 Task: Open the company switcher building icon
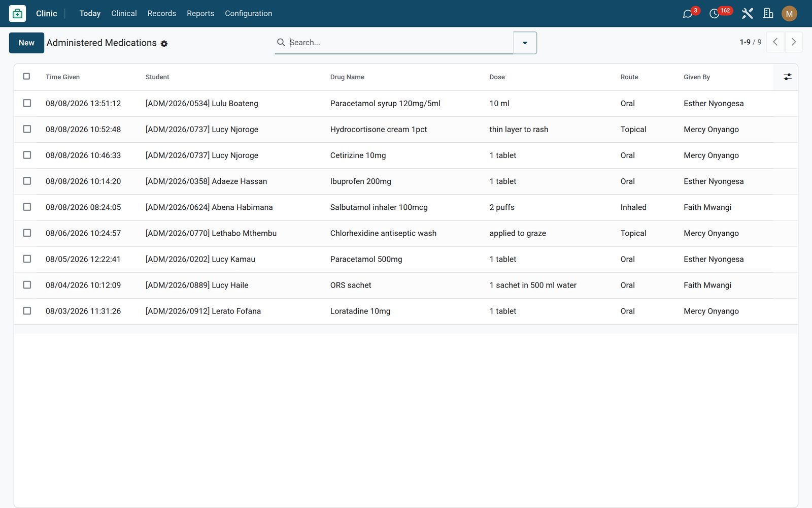click(x=768, y=14)
